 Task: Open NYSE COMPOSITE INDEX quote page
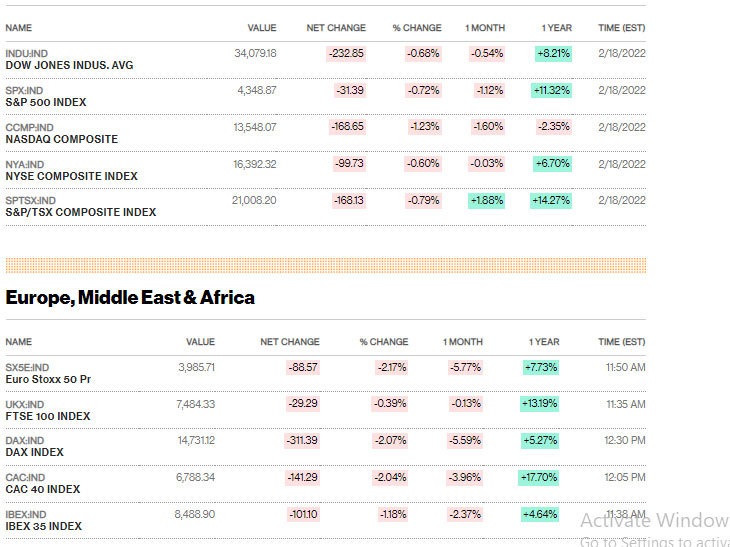pos(71,177)
